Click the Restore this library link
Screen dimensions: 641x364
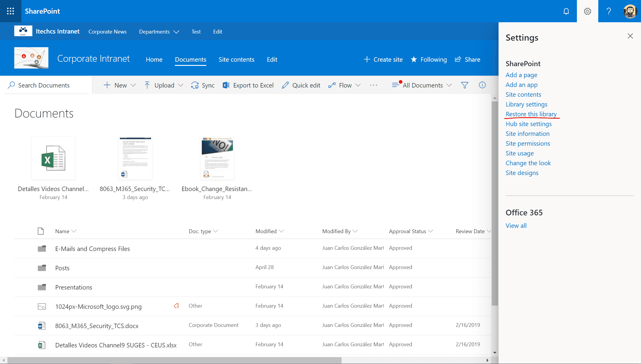(x=531, y=114)
